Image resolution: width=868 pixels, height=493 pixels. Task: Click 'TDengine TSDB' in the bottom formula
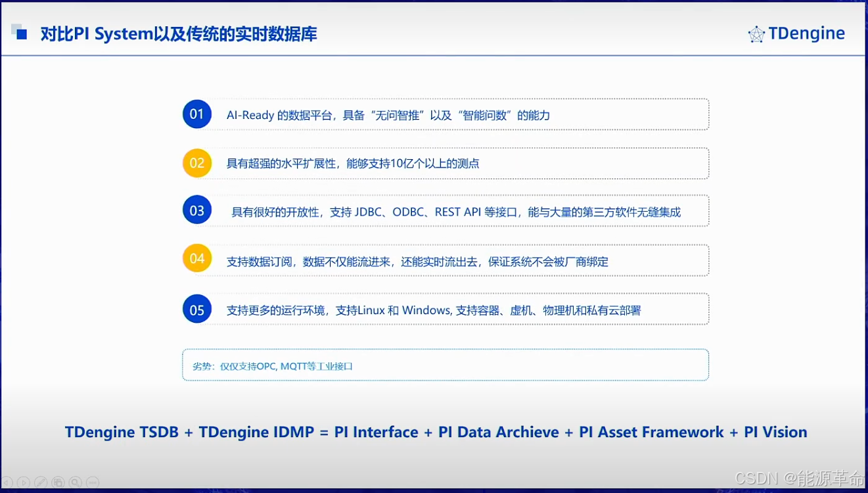point(122,432)
